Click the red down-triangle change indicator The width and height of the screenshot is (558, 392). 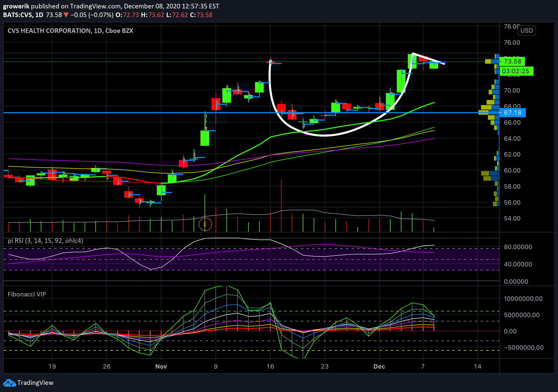pyautogui.click(x=66, y=15)
